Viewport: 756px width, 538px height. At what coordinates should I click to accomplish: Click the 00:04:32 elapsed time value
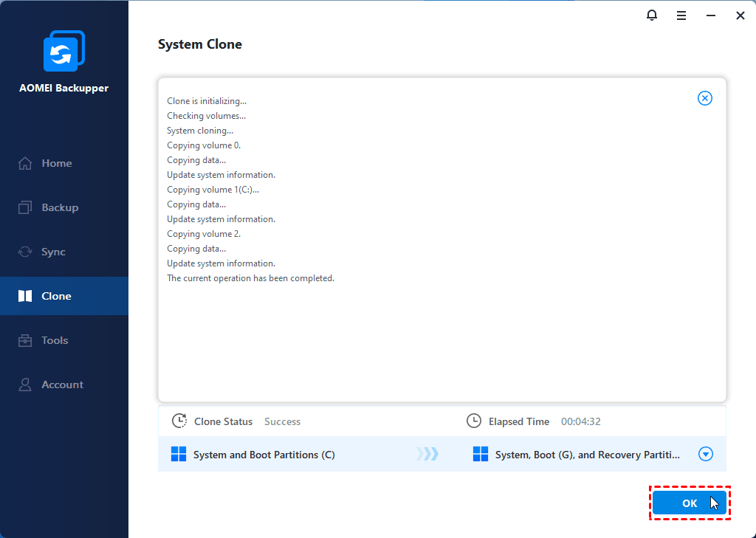[x=581, y=422]
